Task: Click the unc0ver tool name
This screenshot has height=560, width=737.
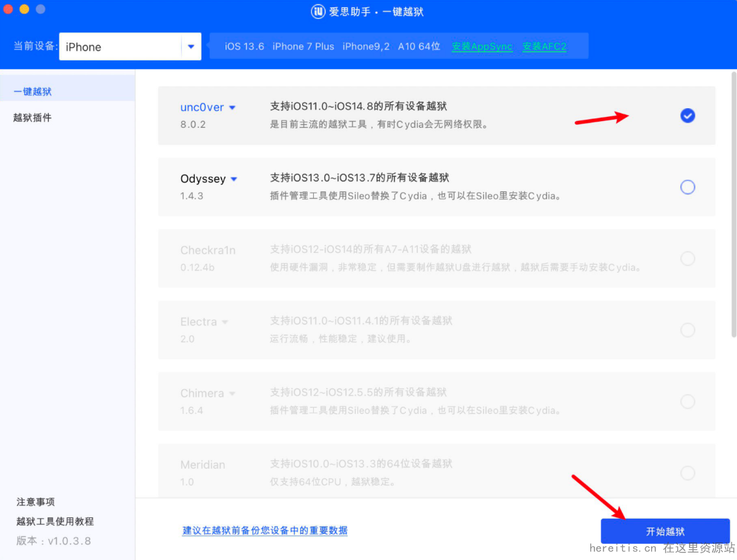Action: [x=202, y=108]
